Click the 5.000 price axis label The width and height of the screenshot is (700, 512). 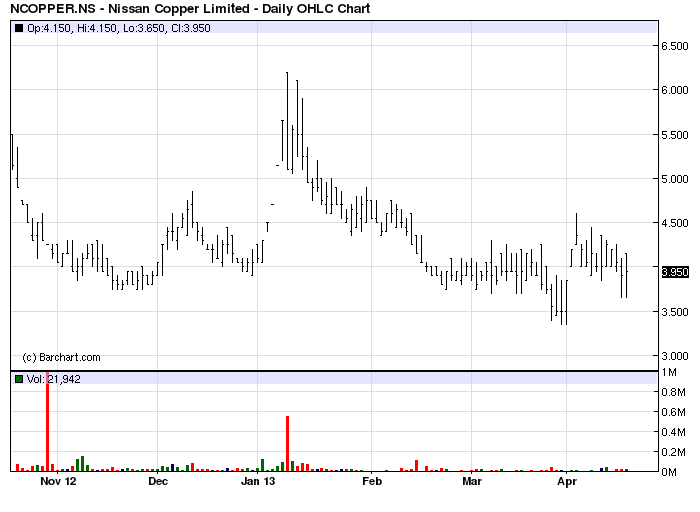coord(675,179)
